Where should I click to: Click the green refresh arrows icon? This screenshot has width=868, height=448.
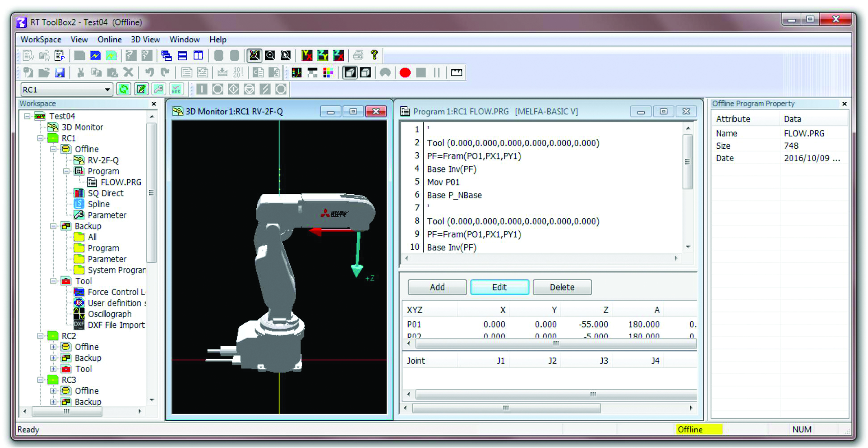[x=124, y=89]
